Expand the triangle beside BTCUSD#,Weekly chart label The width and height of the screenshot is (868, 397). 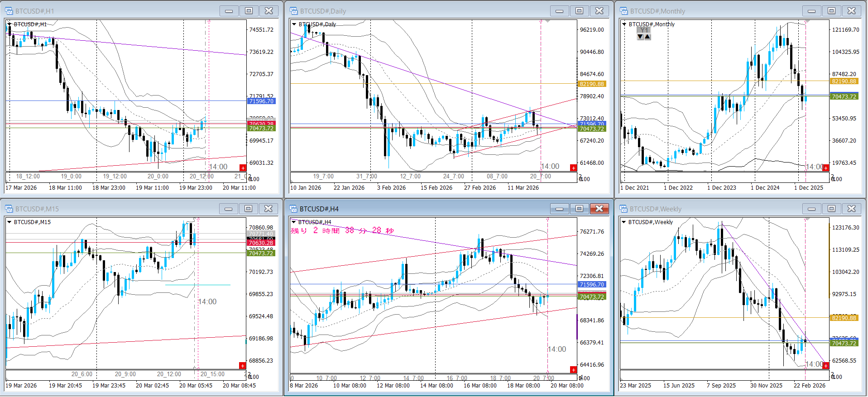(624, 222)
